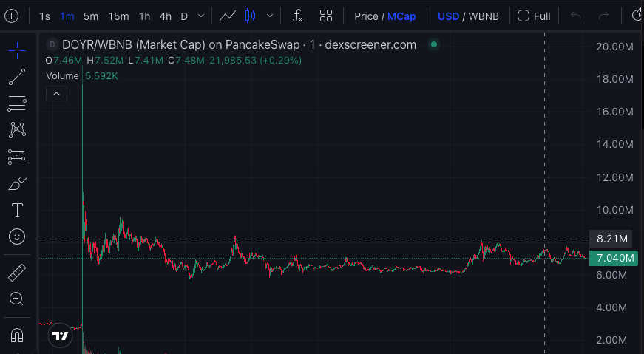Open the indicators fx menu
The image size is (644, 354).
tap(298, 16)
